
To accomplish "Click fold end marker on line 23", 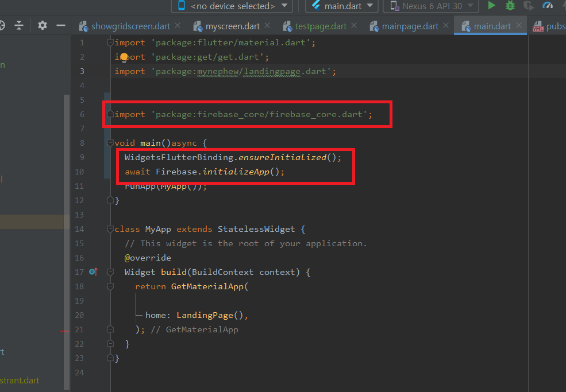I will (x=110, y=358).
